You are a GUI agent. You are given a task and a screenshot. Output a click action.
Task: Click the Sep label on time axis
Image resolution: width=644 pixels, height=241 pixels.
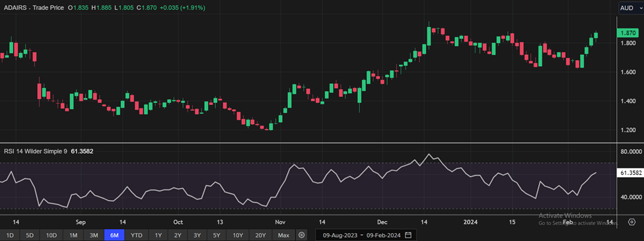(81, 222)
